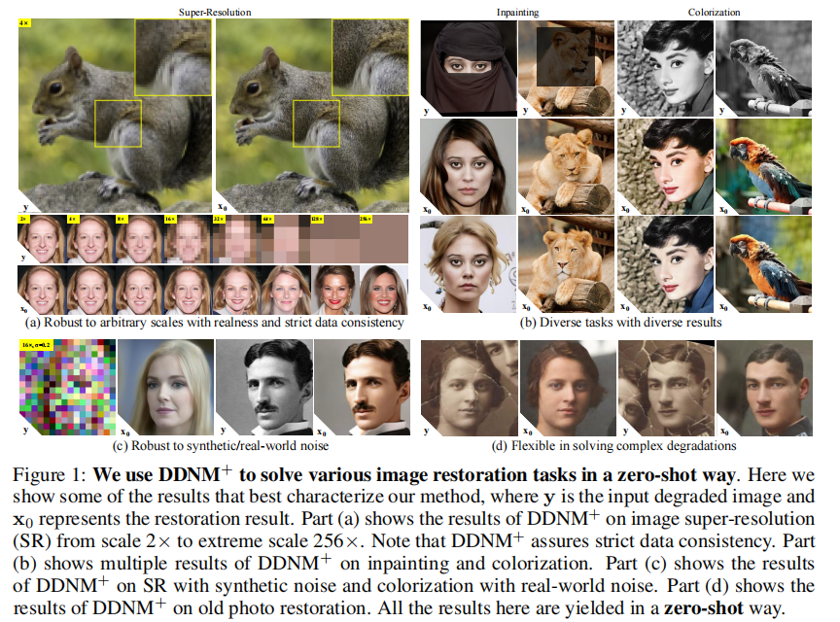The image size is (840, 622).
Task: Select the 256× solid-color input tile
Action: pyautogui.click(x=384, y=239)
